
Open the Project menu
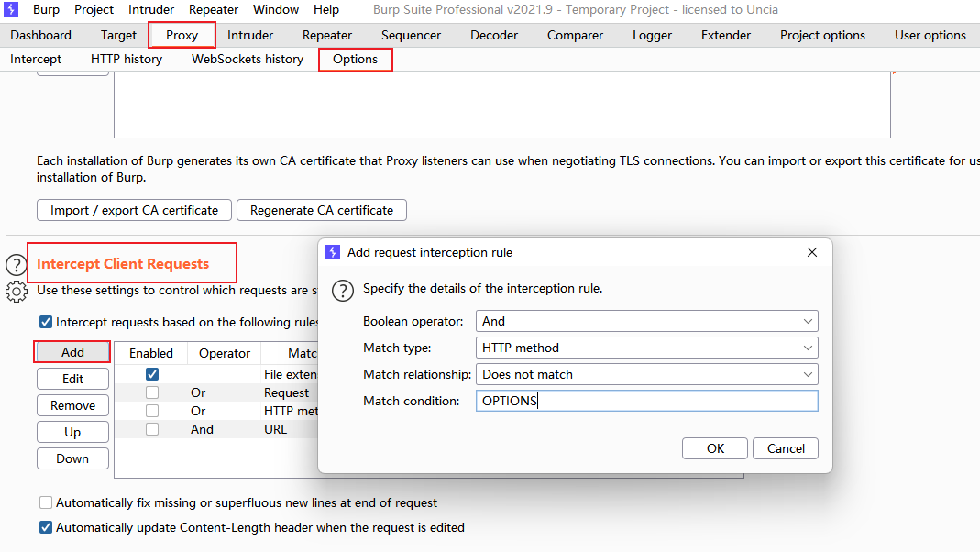tap(94, 9)
